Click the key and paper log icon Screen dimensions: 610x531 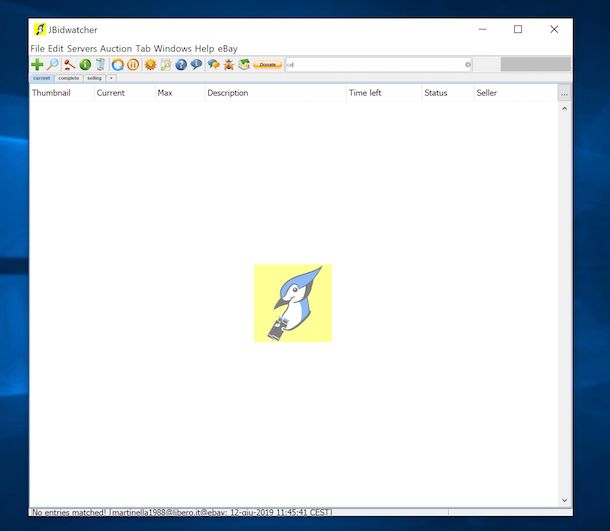pyautogui.click(x=166, y=65)
